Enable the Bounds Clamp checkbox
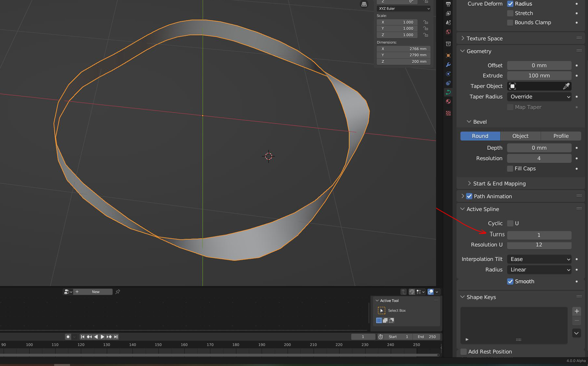Viewport: 588px width, 366px height. (510, 22)
